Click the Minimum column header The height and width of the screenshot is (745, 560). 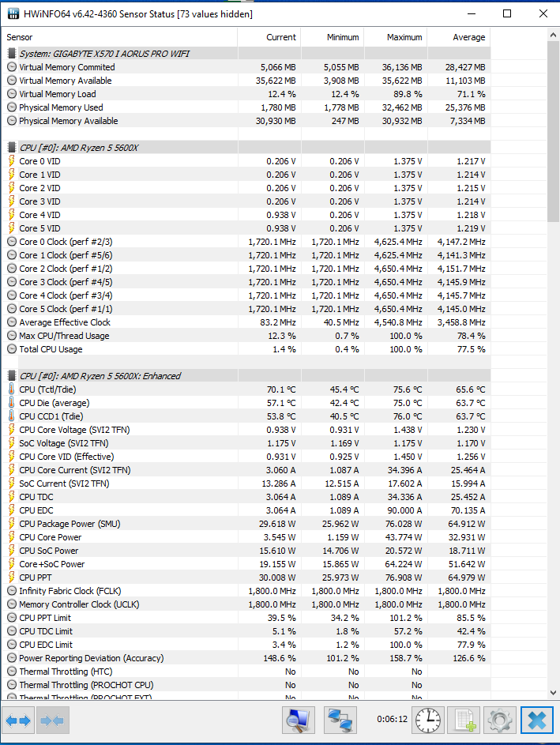point(332,37)
